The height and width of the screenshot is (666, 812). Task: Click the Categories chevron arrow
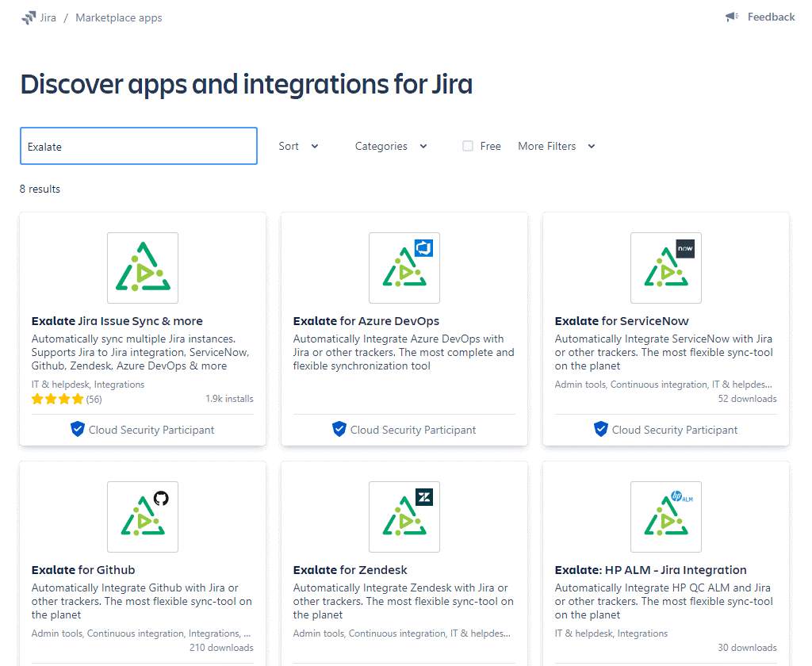click(x=423, y=146)
